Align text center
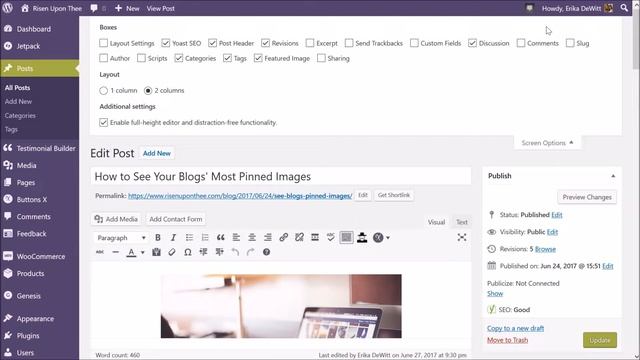Viewport: 640px width, 360px height. [252, 238]
